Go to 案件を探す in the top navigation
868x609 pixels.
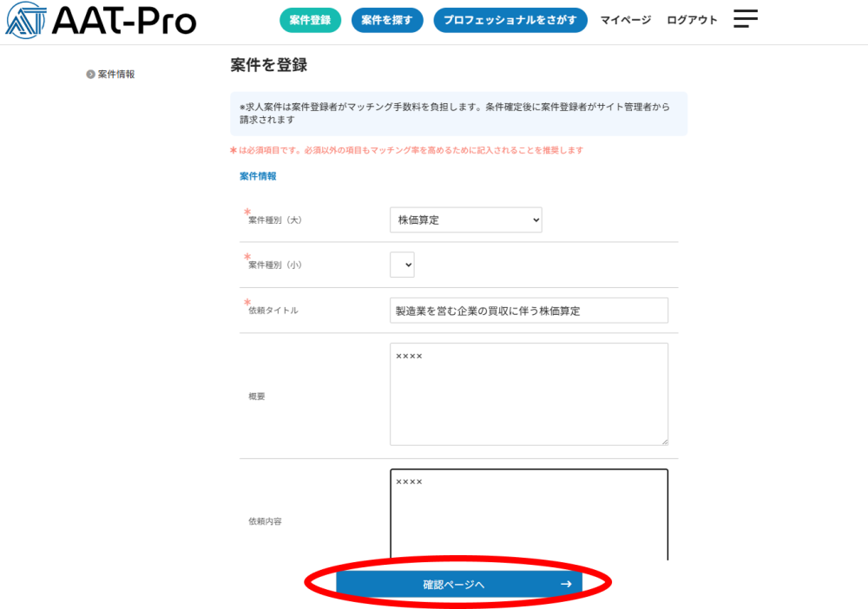tap(387, 20)
